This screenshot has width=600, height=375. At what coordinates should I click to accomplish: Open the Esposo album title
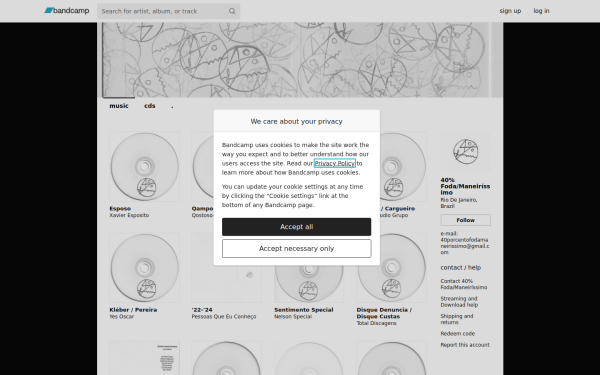[x=120, y=209]
